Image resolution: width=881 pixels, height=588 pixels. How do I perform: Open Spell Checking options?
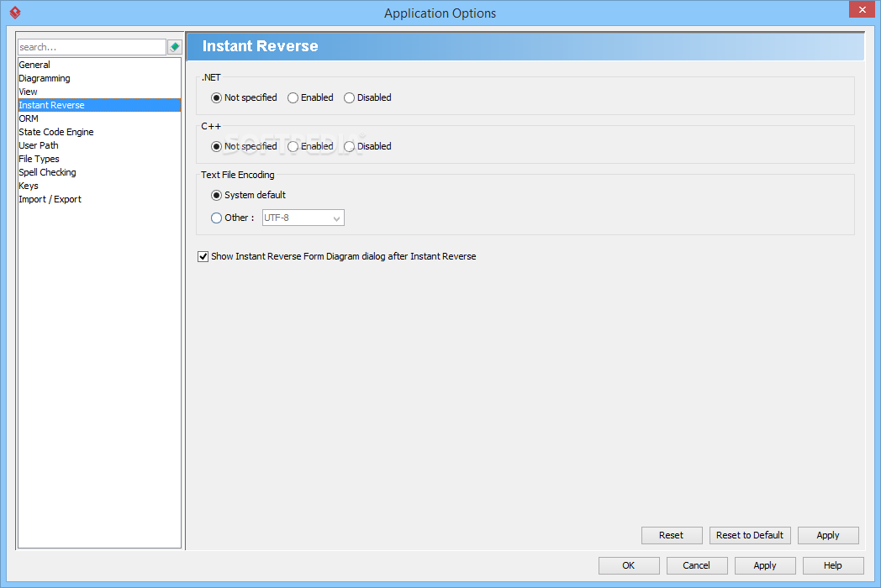[x=99, y=172]
